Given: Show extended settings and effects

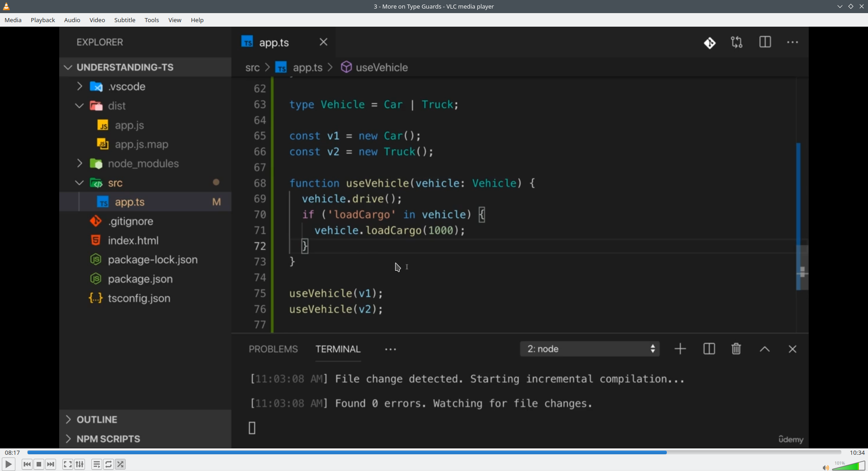Looking at the screenshot, I should tap(80, 464).
